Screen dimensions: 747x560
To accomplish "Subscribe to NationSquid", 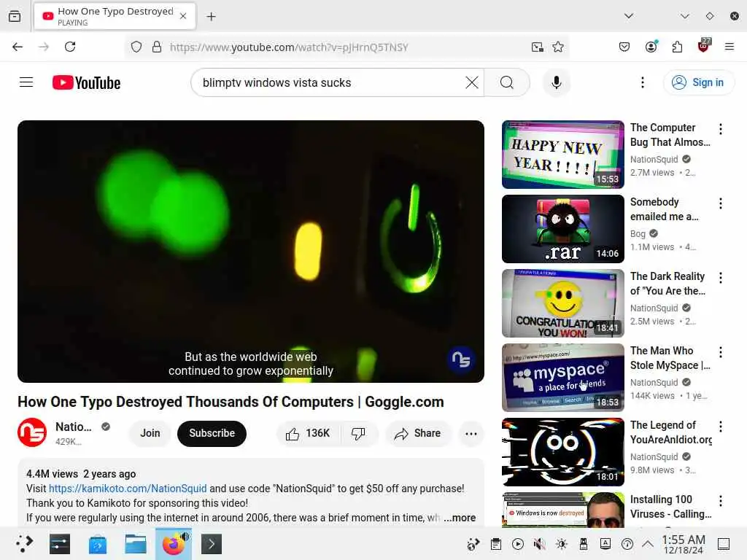I will [x=212, y=433].
